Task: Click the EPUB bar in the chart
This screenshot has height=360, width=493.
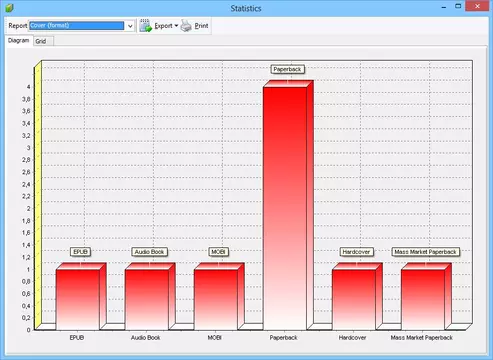Action: coord(78,300)
